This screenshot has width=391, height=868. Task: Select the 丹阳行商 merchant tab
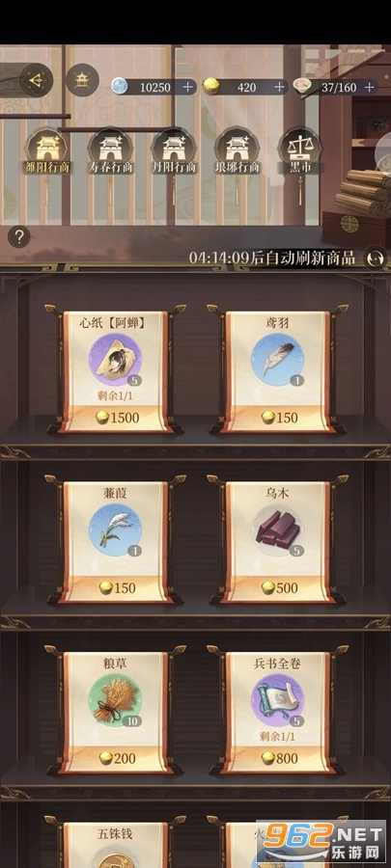point(174,151)
